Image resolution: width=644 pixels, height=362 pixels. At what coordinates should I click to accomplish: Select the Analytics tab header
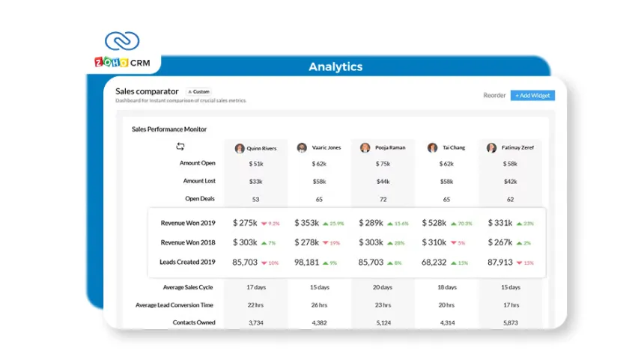[335, 67]
